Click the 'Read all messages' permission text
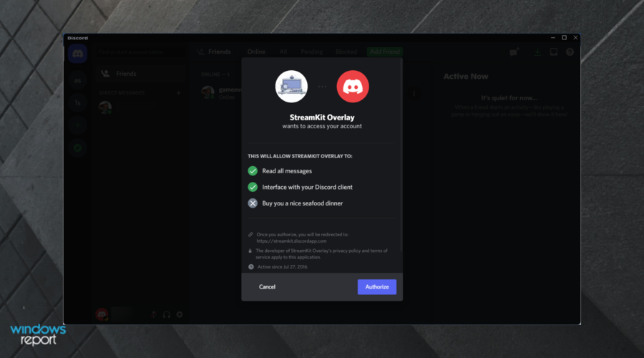644x358 pixels. tap(287, 171)
